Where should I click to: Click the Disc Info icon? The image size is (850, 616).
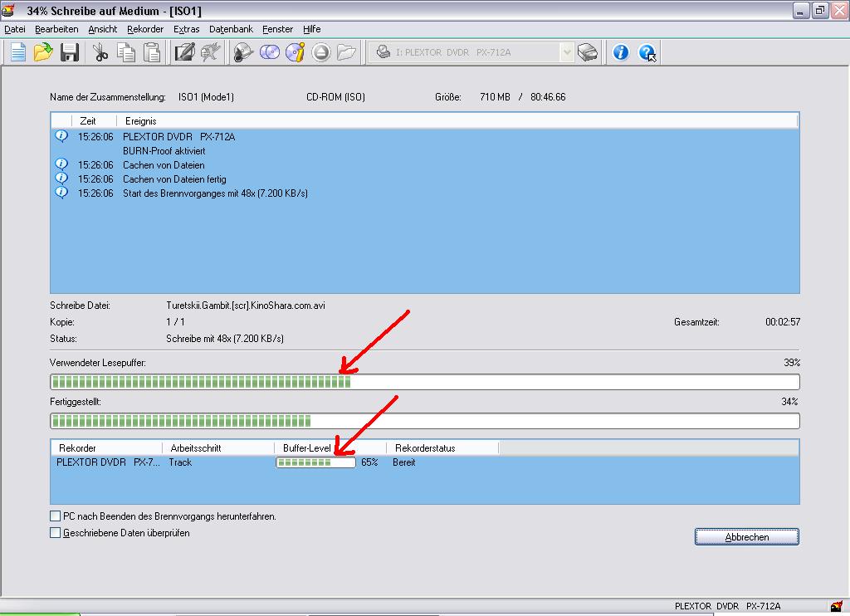[x=295, y=52]
